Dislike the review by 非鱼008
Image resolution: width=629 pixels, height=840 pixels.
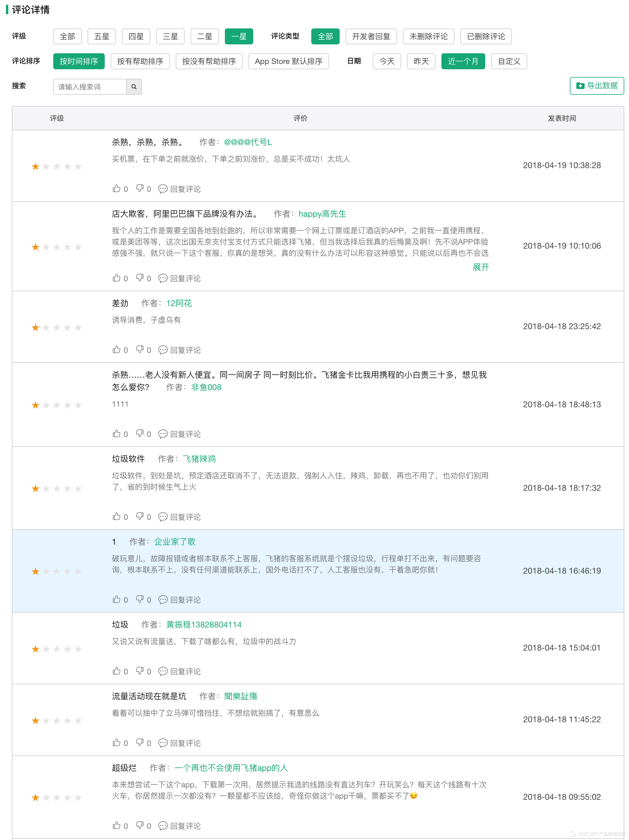(140, 434)
